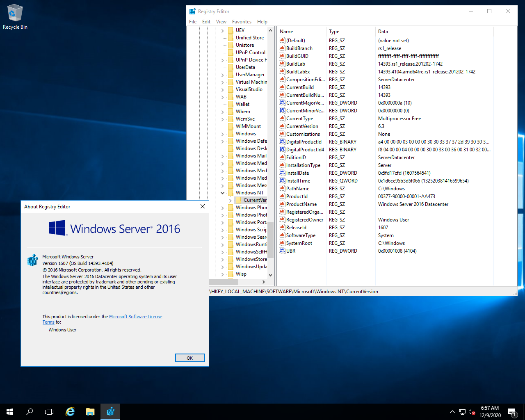Open the Edit menu

[x=206, y=22]
